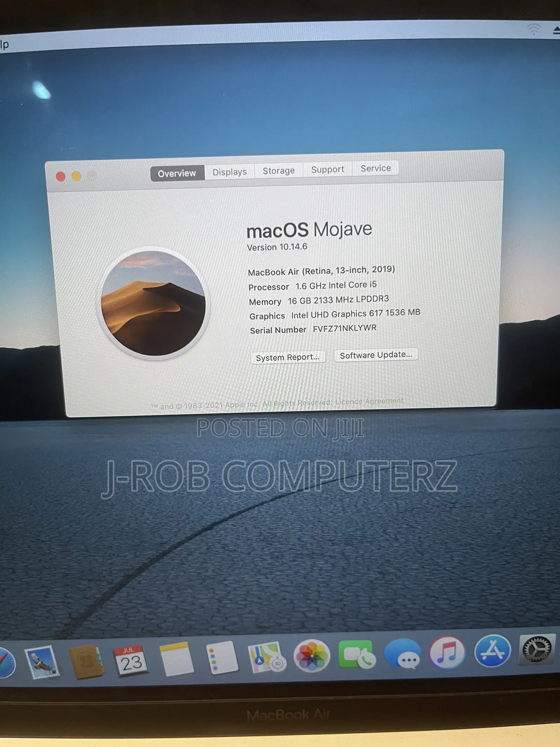Select the Support tab
Viewport: 560px width, 747px height.
328,169
